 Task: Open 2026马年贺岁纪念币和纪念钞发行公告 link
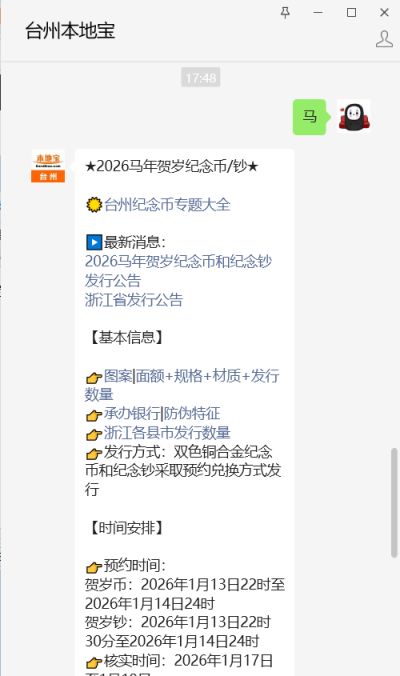pyautogui.click(x=178, y=271)
